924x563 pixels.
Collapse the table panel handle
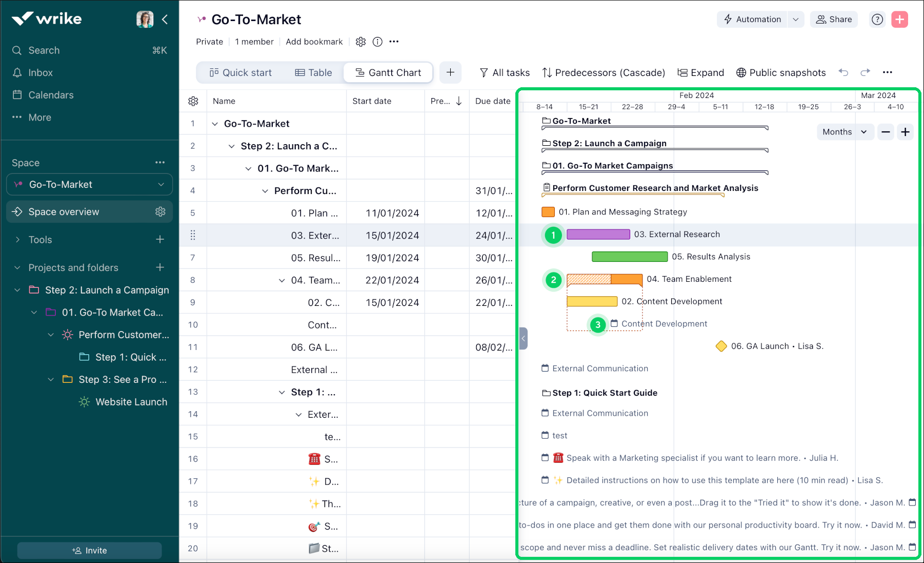(523, 339)
